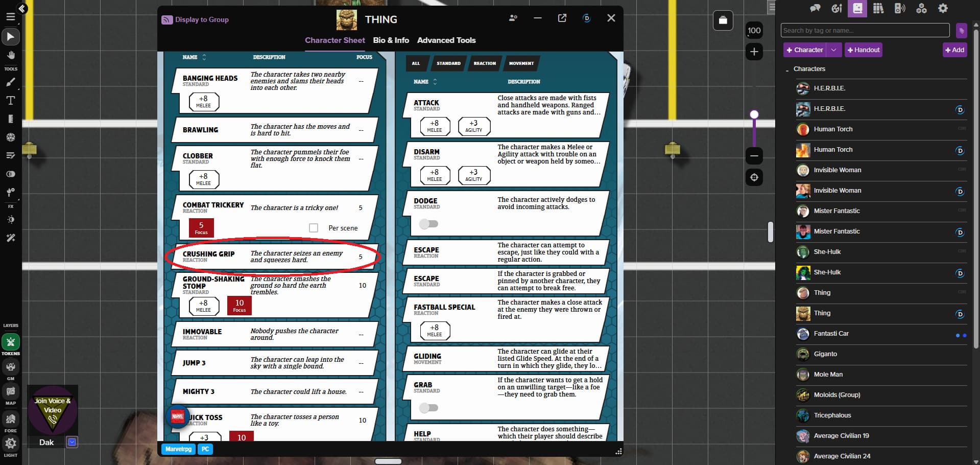
Task: Click the Marvel logo badge on the sheet
Action: [177, 416]
